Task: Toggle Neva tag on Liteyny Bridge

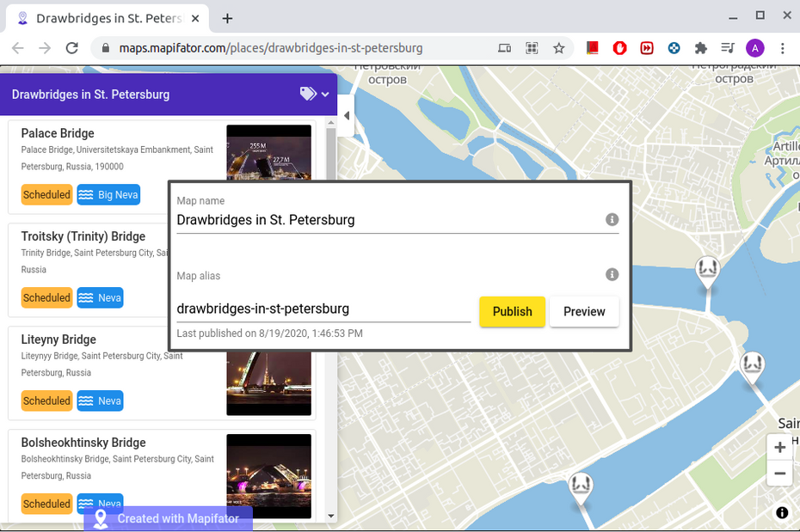Action: (x=100, y=401)
